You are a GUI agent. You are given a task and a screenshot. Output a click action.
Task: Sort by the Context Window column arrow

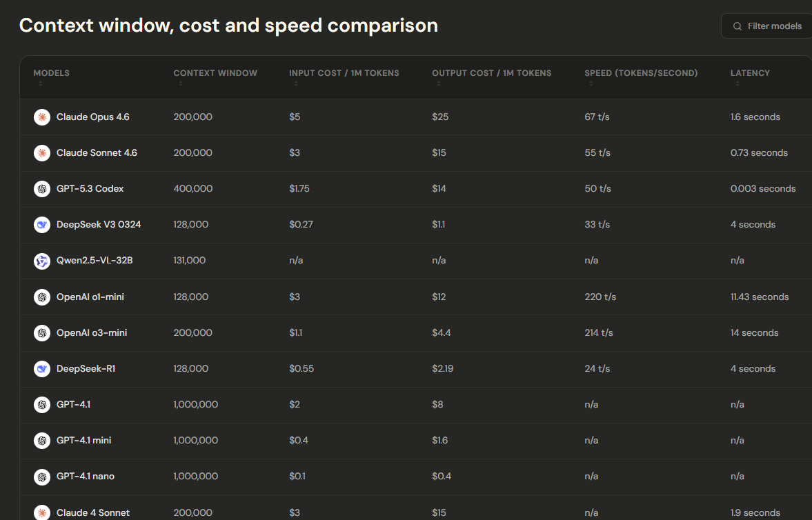[x=180, y=83]
